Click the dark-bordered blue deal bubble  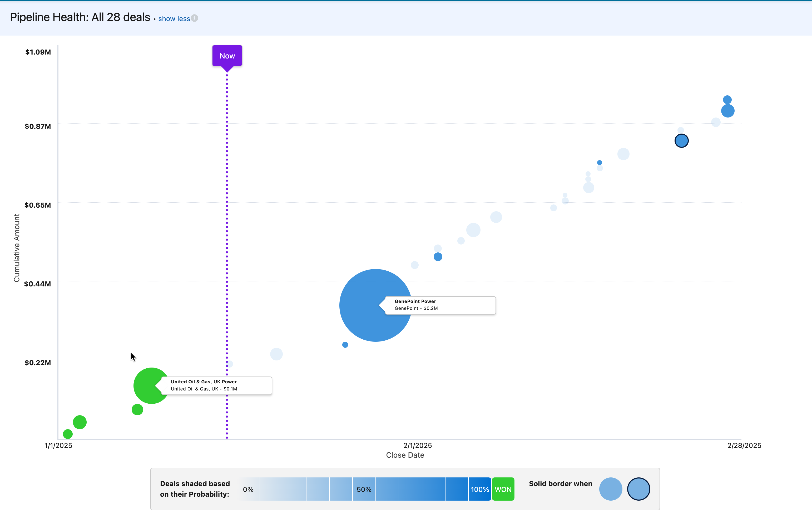click(x=681, y=141)
